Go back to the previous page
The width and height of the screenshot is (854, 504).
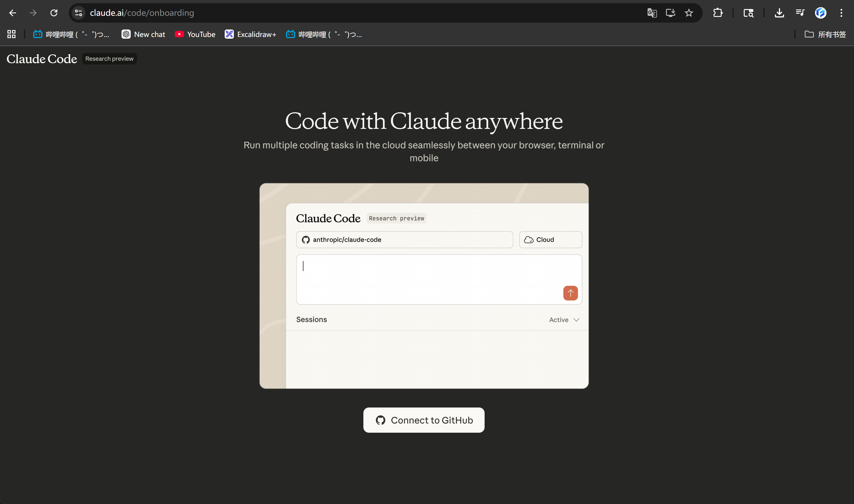click(x=13, y=13)
